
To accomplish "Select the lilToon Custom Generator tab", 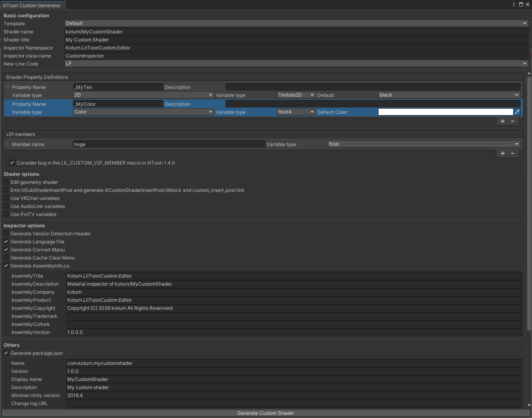I will [x=32, y=5].
